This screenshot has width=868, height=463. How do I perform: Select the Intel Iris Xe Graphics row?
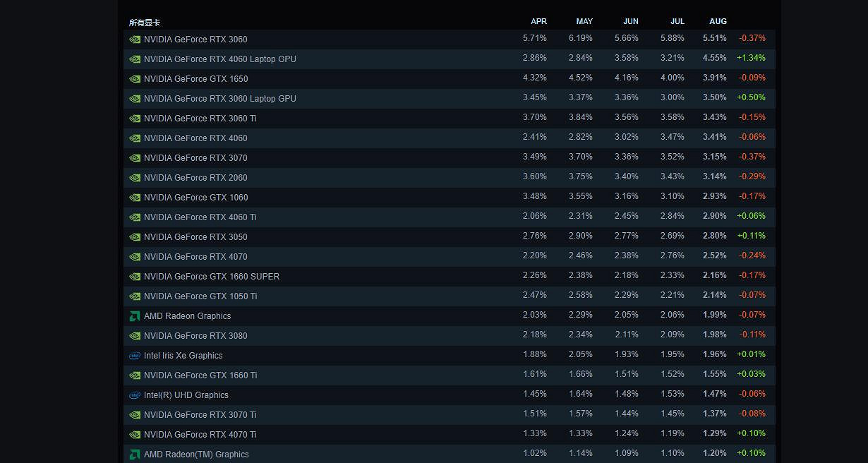click(183, 356)
